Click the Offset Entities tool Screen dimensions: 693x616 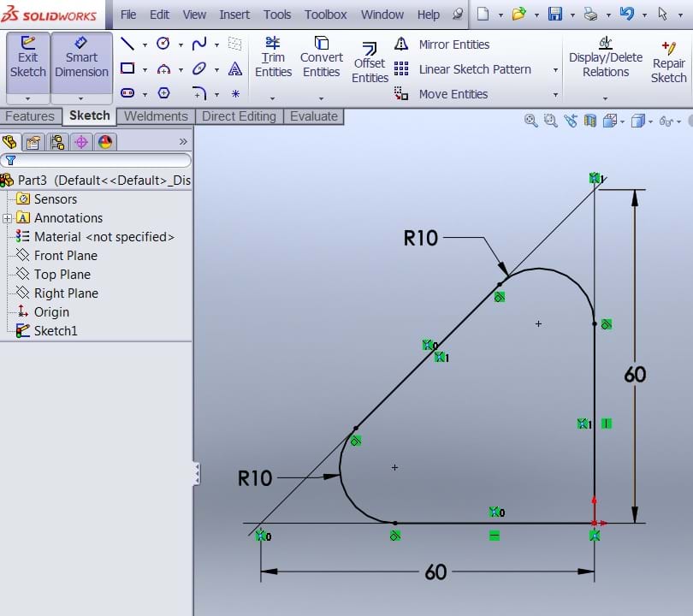coord(370,62)
